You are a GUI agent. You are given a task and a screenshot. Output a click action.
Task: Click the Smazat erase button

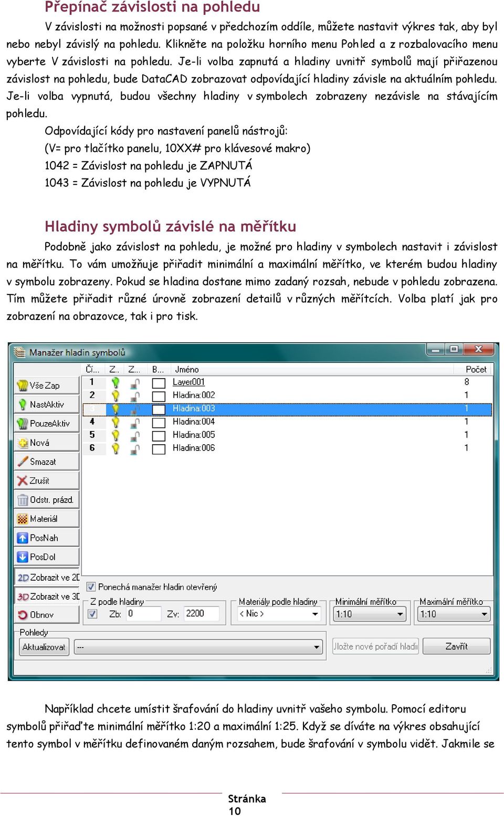point(47,462)
